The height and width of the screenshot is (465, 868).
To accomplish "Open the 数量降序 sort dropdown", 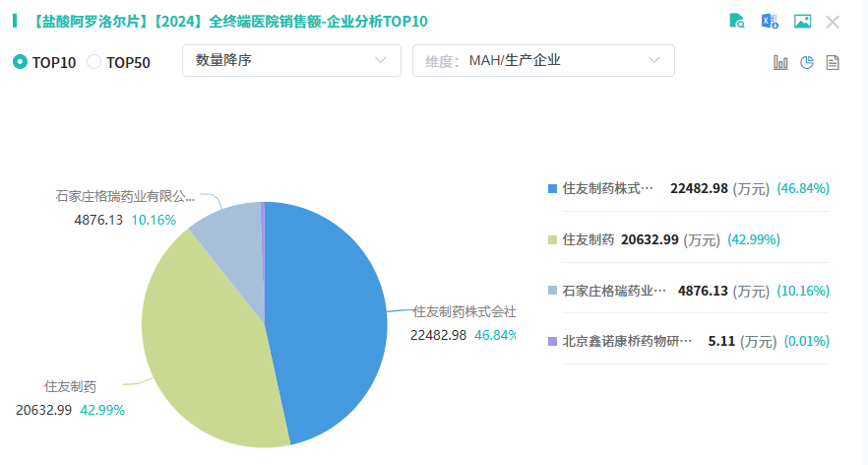I will [x=291, y=60].
